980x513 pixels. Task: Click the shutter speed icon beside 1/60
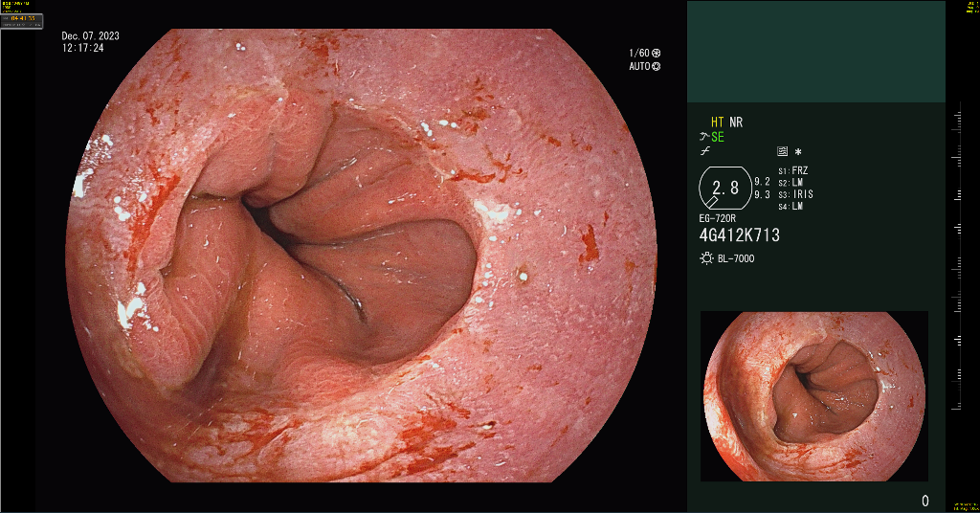[x=657, y=53]
